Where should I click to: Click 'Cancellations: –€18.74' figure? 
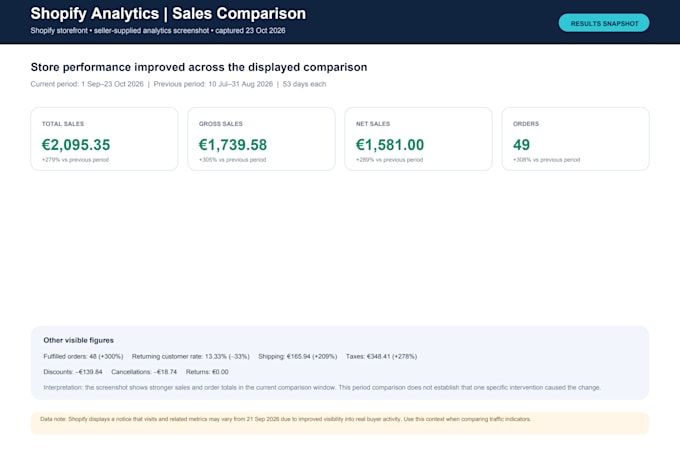coord(144,372)
